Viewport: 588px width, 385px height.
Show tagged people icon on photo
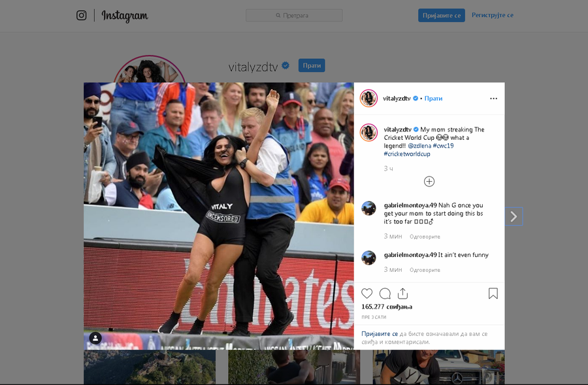[x=95, y=338]
